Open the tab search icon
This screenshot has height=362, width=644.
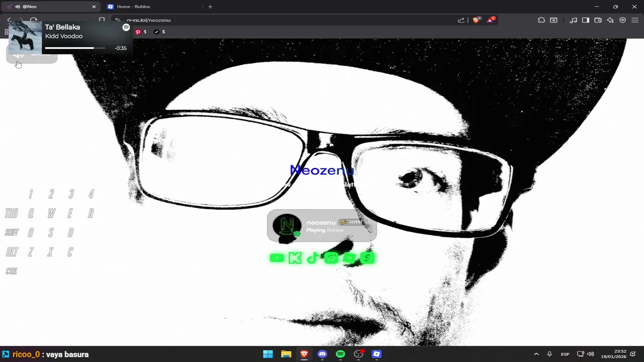coord(553,20)
